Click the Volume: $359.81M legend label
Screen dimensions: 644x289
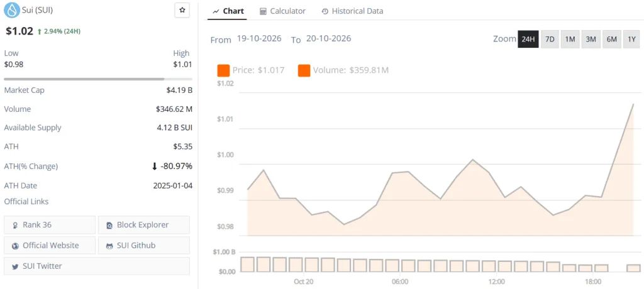tap(351, 70)
